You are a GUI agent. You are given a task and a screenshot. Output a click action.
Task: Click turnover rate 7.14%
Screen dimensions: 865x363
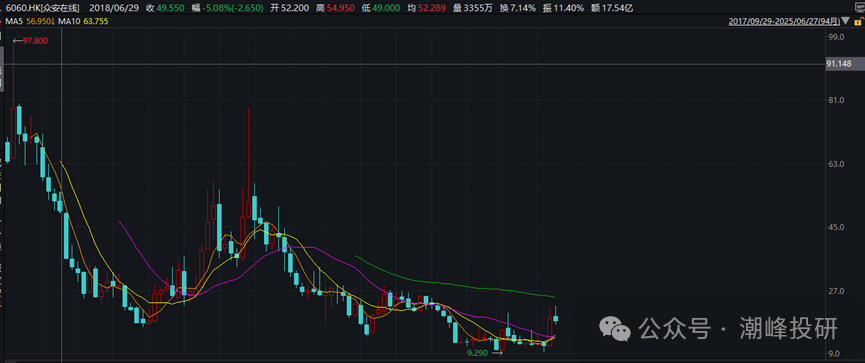pos(524,8)
